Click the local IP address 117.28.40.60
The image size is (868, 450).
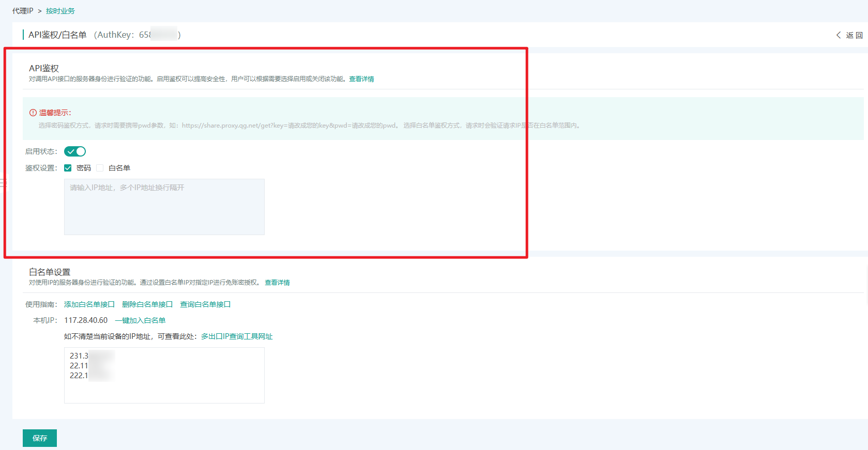coord(86,320)
